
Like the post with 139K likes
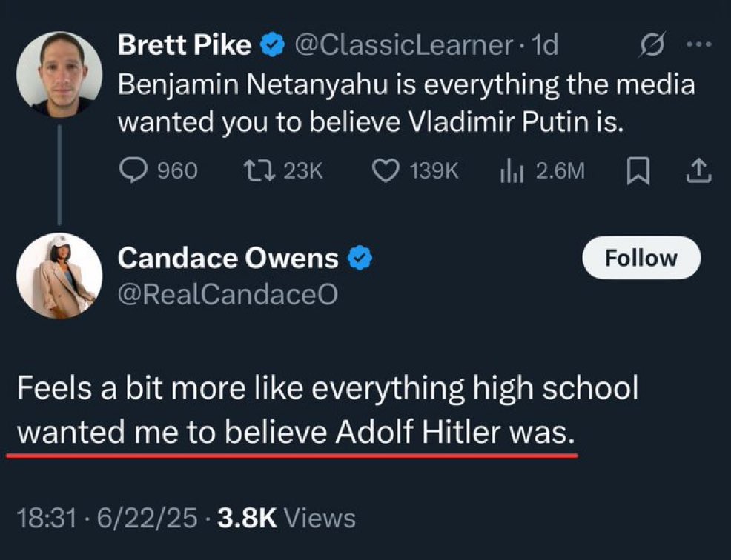[415, 170]
